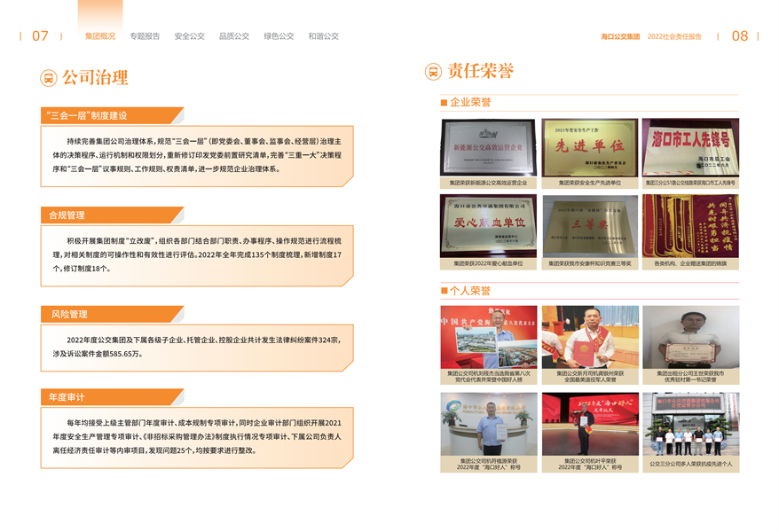Select the 品质公交 navigation tab

(x=234, y=36)
